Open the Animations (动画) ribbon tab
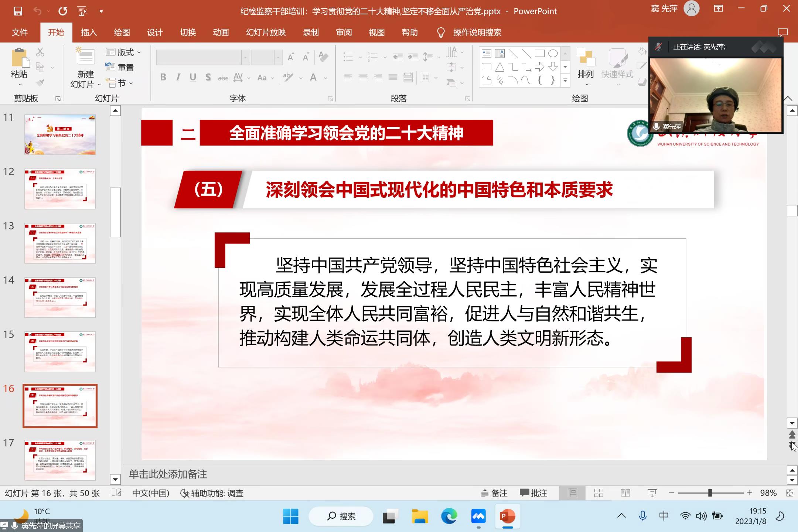 click(221, 33)
